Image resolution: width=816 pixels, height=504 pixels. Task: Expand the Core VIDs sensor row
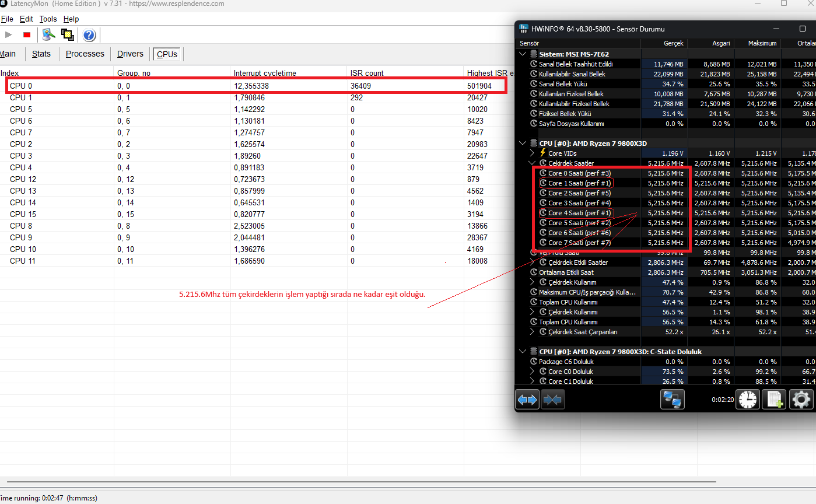tap(532, 153)
